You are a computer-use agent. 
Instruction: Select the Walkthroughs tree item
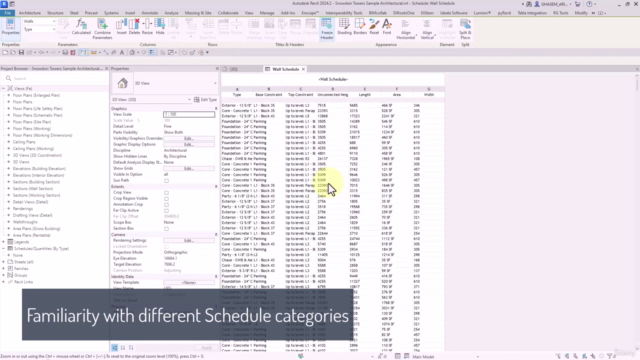coord(25,222)
